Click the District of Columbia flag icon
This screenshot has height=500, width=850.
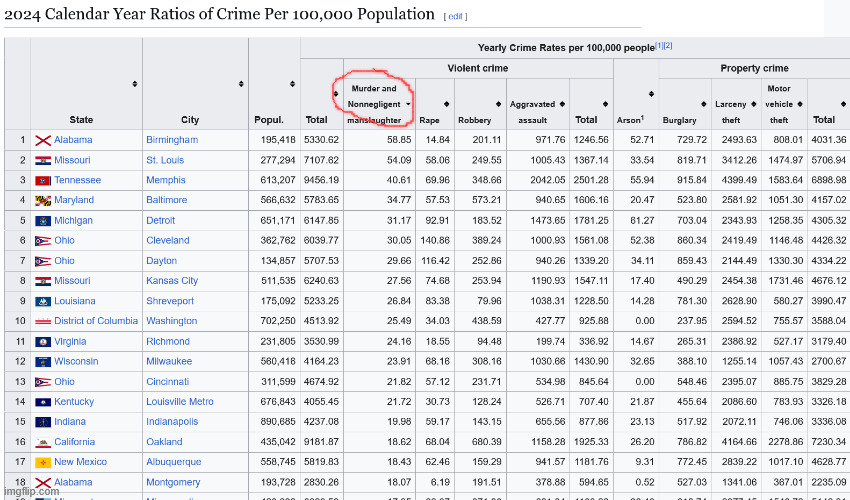pyautogui.click(x=43, y=321)
